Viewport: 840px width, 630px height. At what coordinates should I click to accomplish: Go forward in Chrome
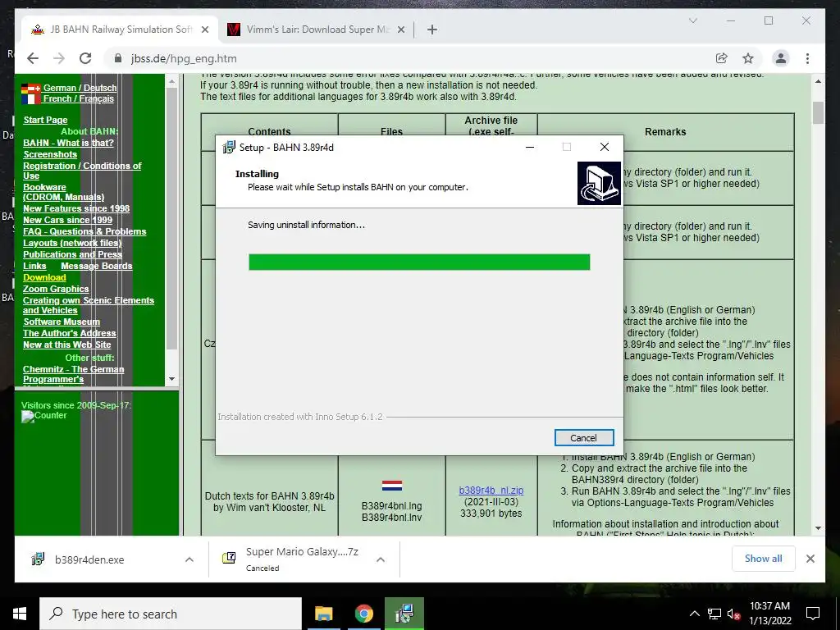pyautogui.click(x=59, y=58)
